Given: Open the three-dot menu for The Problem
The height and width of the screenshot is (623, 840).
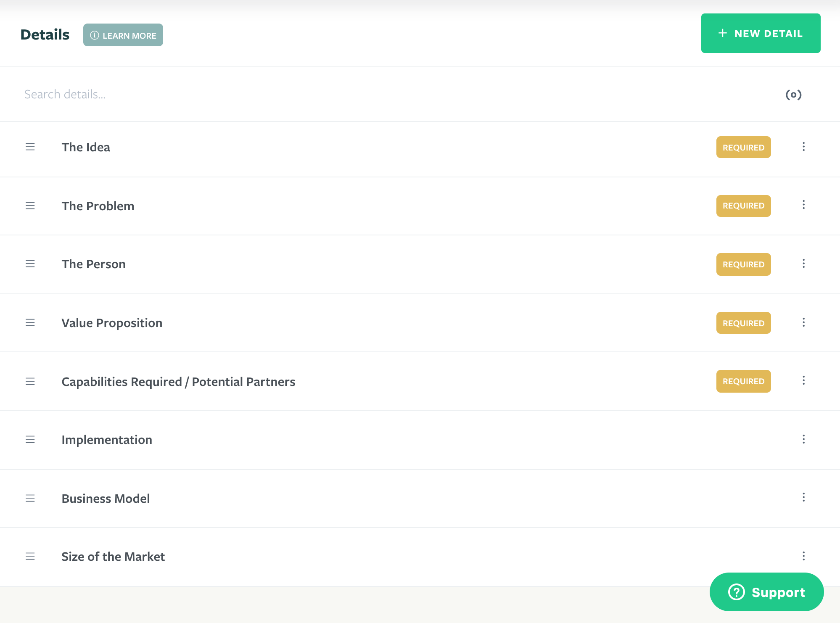Looking at the screenshot, I should (803, 205).
